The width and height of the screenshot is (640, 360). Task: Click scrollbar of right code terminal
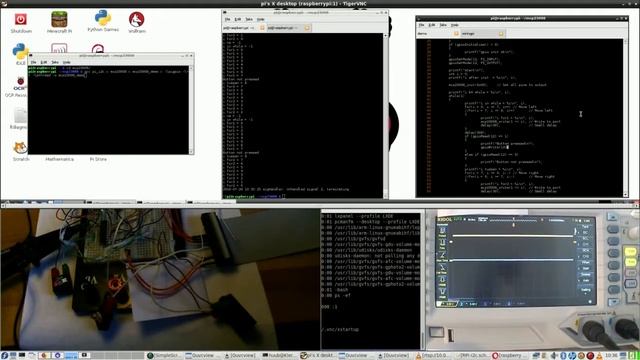[x=625, y=118]
